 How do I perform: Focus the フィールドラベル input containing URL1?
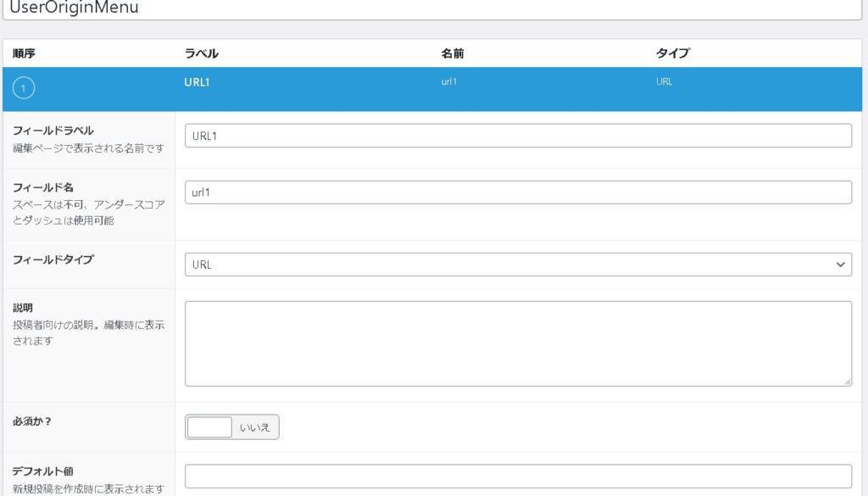[517, 136]
